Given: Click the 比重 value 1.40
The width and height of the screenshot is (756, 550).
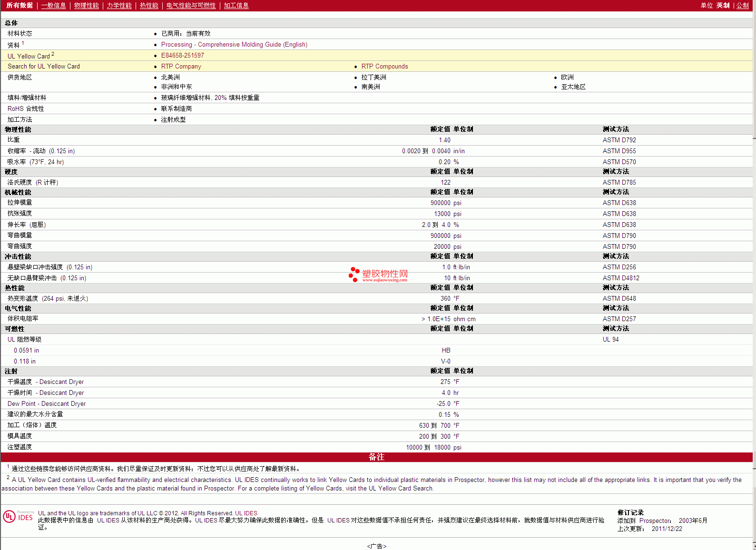Looking at the screenshot, I should coord(444,140).
